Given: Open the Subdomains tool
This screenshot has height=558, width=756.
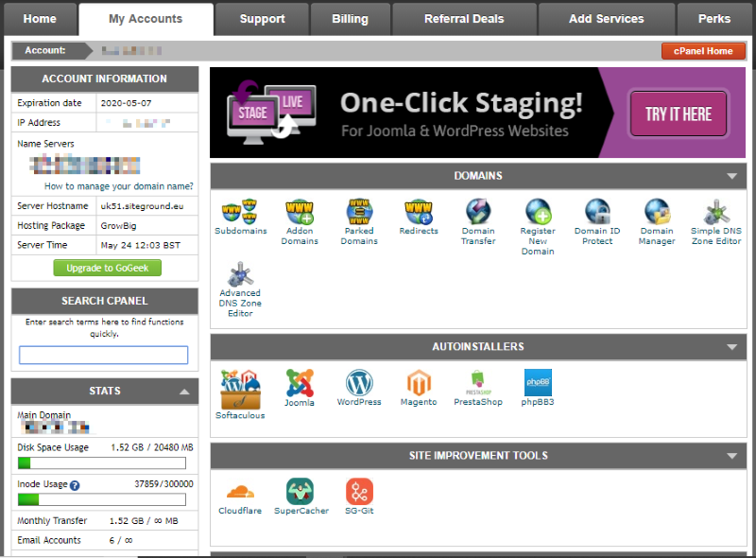Looking at the screenshot, I should 240,217.
